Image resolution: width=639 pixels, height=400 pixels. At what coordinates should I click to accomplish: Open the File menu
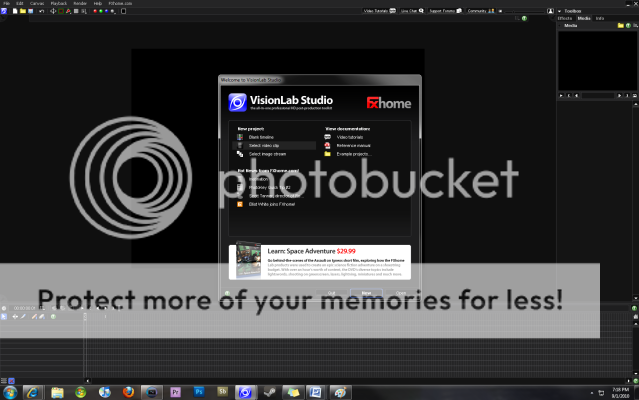point(7,3)
